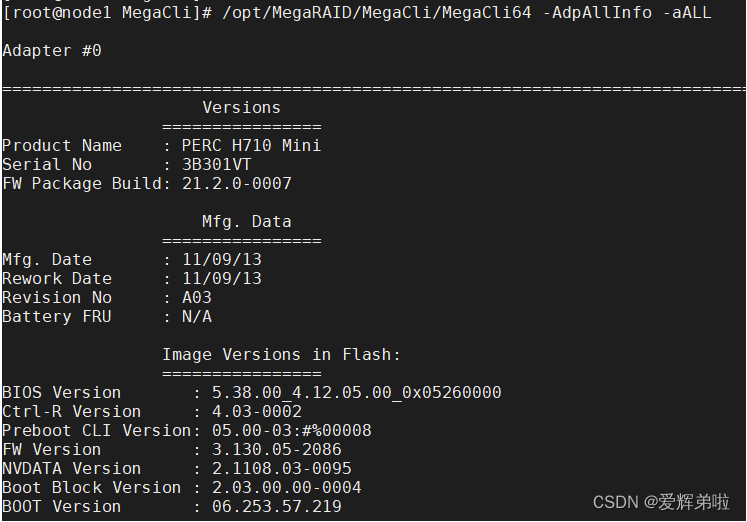
Task: Click the Image Versions in Flash heading
Action: 281,354
